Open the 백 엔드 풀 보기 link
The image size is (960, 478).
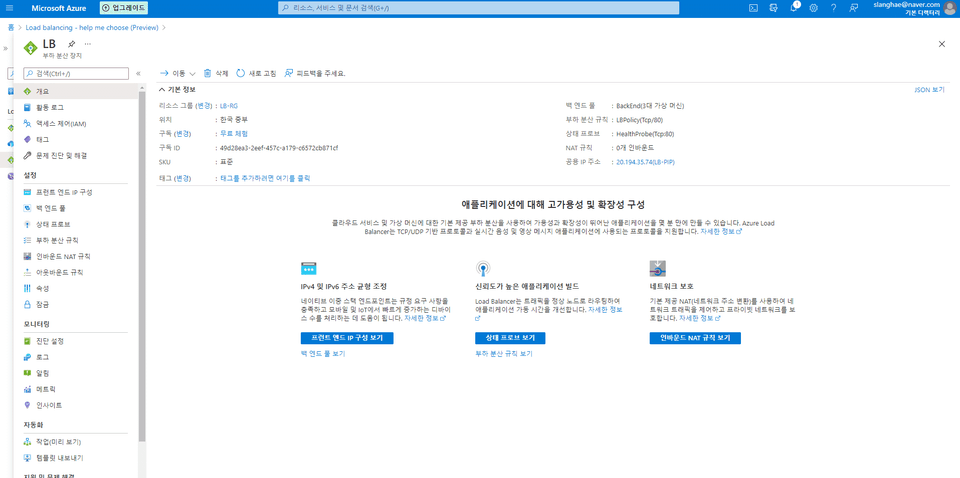[x=323, y=354]
